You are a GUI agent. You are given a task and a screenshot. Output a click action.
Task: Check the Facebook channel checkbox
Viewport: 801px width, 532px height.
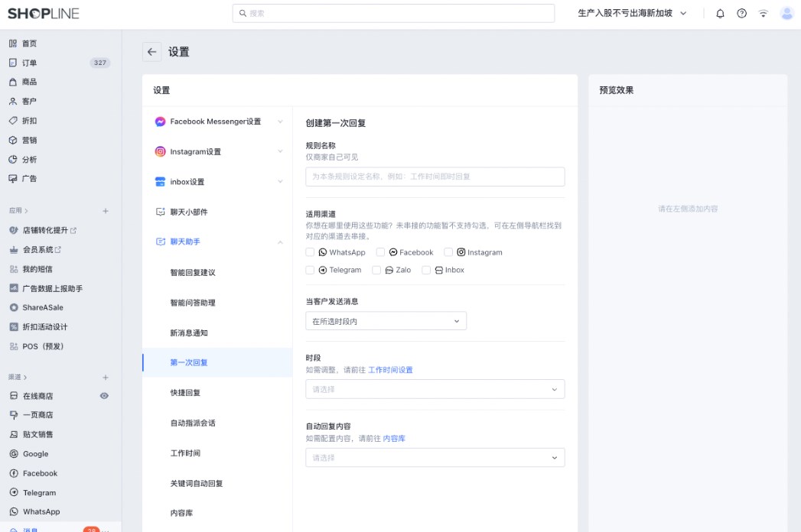point(380,252)
